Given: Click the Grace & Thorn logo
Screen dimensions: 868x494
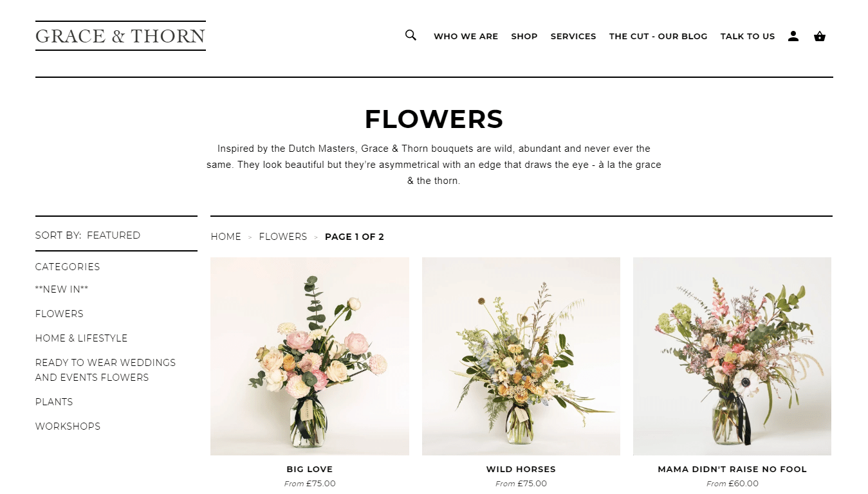Looking at the screenshot, I should click(x=120, y=36).
